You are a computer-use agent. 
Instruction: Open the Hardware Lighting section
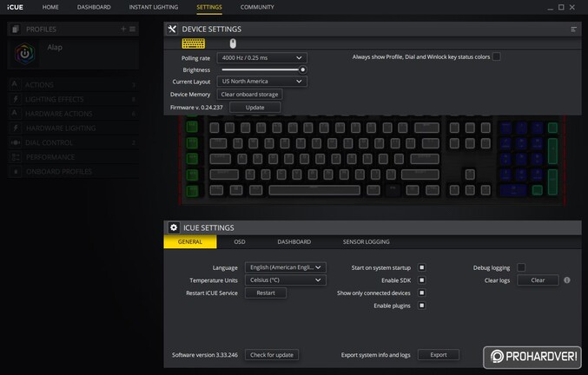pyautogui.click(x=73, y=128)
